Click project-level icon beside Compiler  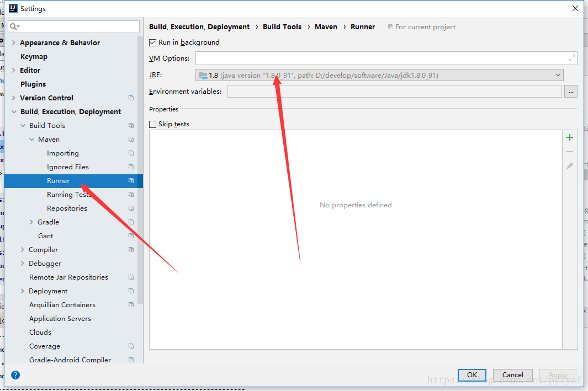[131, 250]
